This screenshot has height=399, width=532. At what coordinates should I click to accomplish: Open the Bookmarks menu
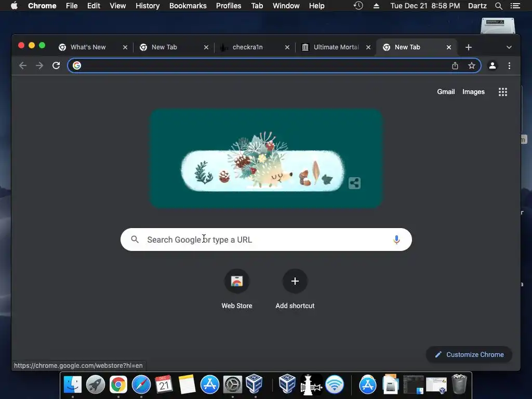click(188, 6)
